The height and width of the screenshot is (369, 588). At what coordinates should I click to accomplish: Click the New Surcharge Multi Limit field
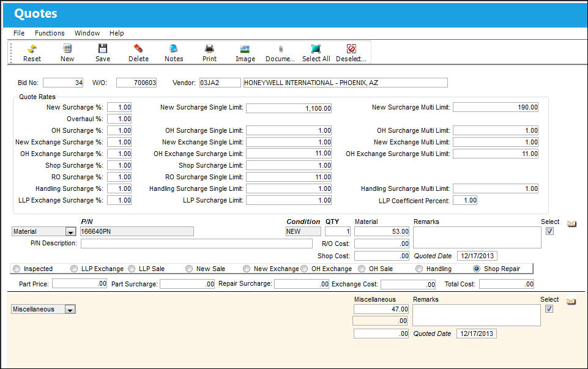[x=496, y=107]
